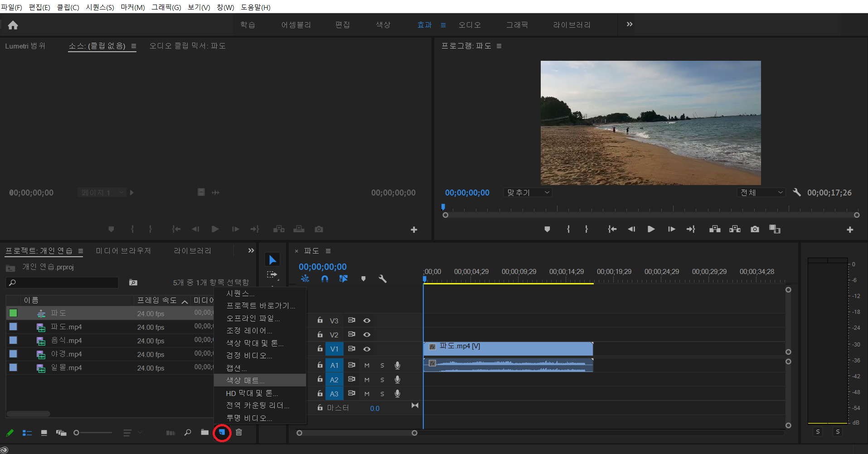Image resolution: width=868 pixels, height=454 pixels.
Task: Mute audio track A1
Action: click(367, 366)
